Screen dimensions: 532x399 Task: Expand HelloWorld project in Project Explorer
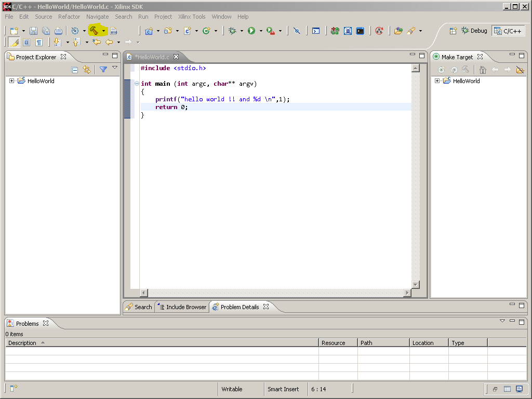pos(11,81)
